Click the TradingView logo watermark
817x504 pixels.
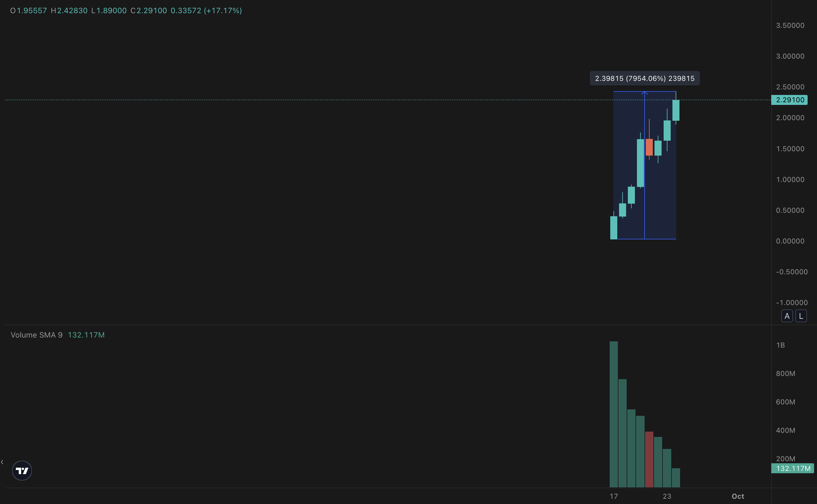point(21,470)
